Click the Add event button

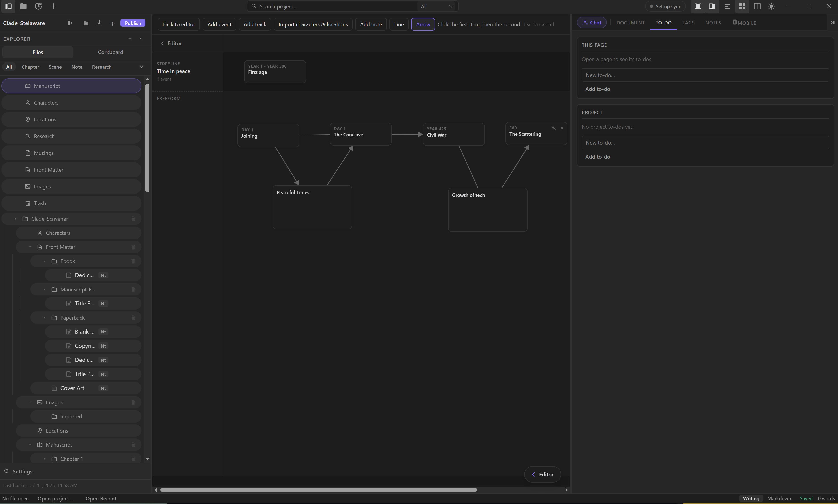click(x=219, y=24)
